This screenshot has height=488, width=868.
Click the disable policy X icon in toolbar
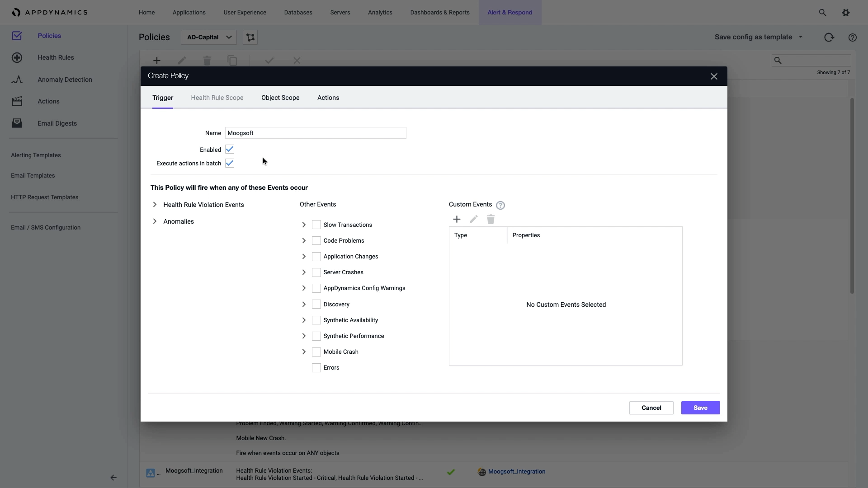(x=297, y=61)
